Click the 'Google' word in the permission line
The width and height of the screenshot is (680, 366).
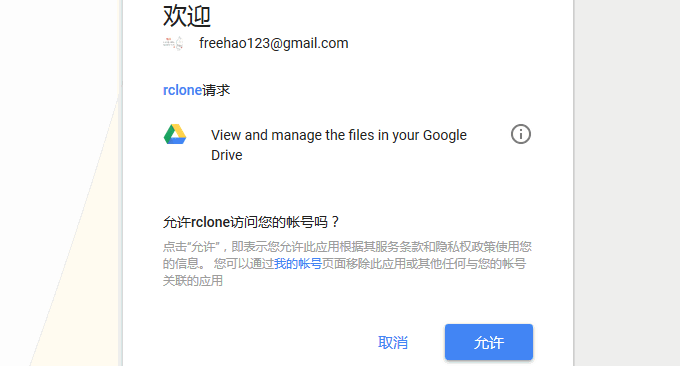tap(445, 135)
